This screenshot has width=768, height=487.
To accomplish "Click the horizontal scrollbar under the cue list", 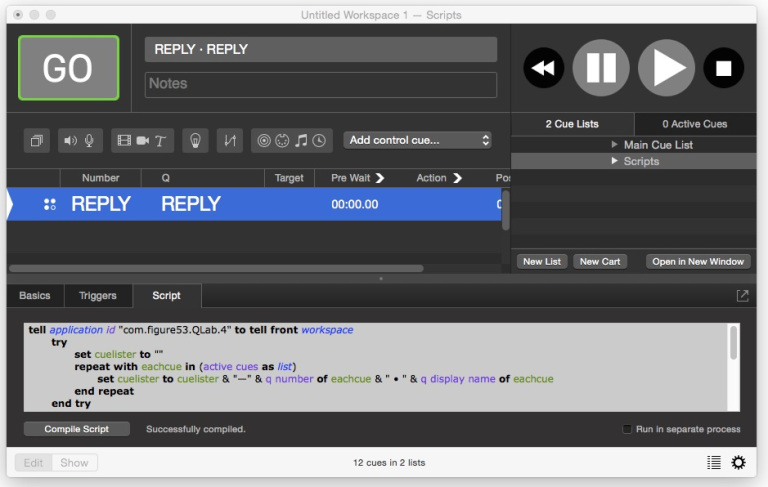I will 215,268.
